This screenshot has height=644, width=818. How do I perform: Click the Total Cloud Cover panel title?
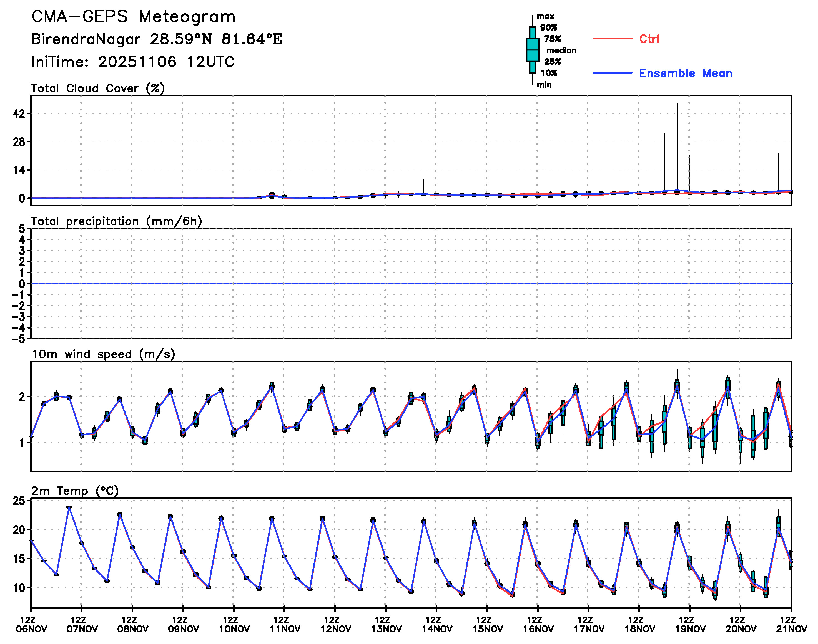[x=98, y=88]
